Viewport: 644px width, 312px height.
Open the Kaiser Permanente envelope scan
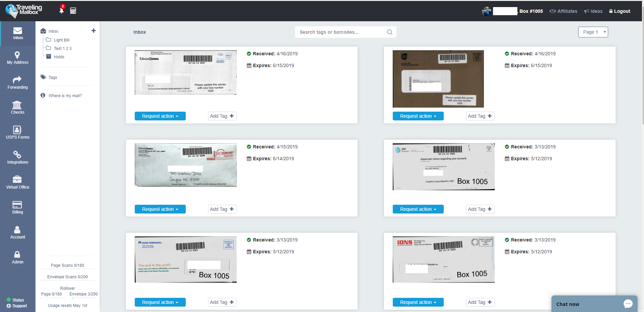[186, 259]
